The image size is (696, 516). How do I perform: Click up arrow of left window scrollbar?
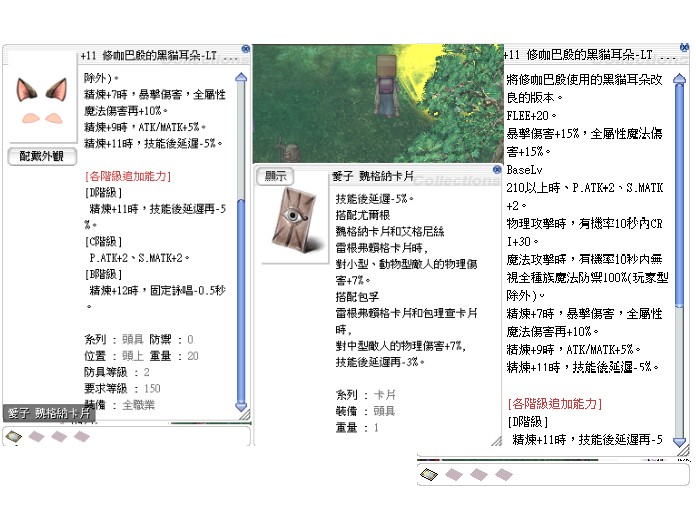click(241, 78)
